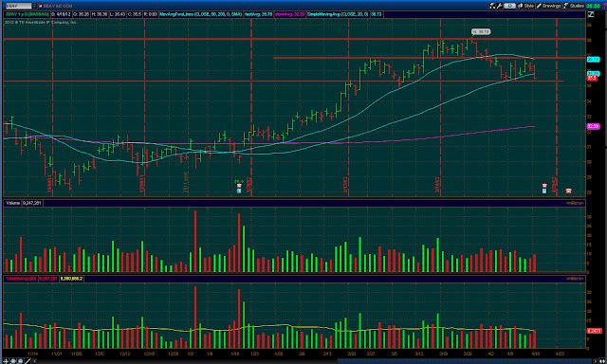Screen dimensions: 607x364
Task: Click the yellow VolumeAvg value label
Action: (x=71, y=279)
